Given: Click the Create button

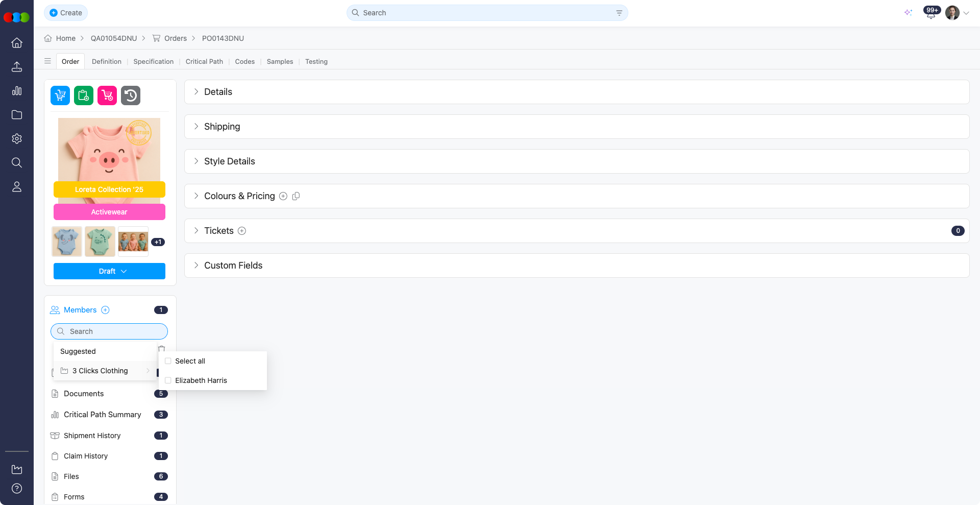Looking at the screenshot, I should pos(66,13).
